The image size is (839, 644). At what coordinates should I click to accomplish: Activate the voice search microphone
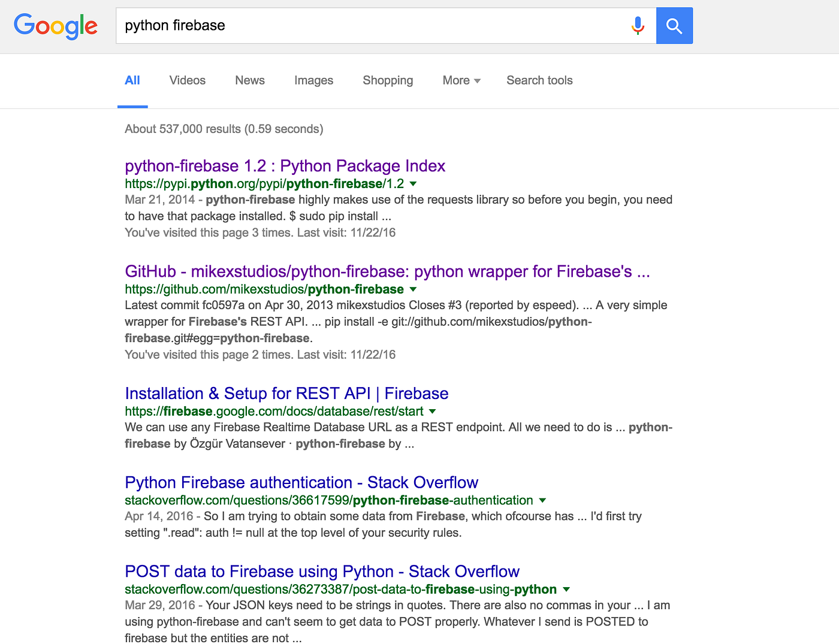[637, 25]
